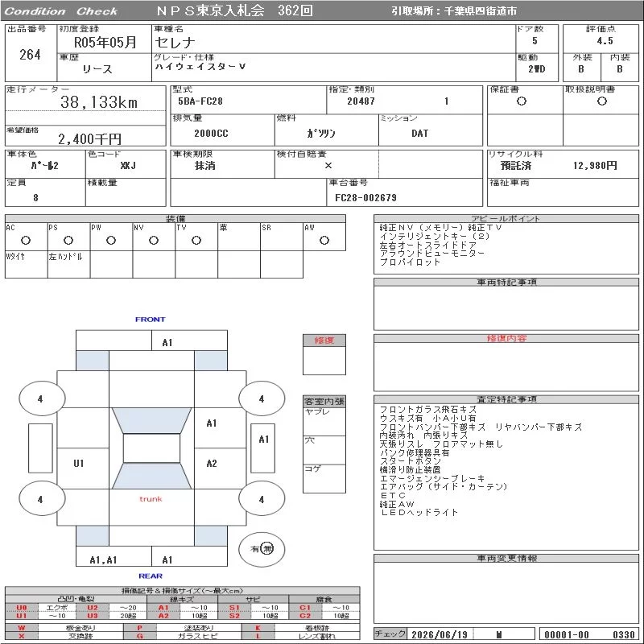Click the color code "XKJ"
Image resolution: width=644 pixels, height=644 pixels.
point(128,166)
